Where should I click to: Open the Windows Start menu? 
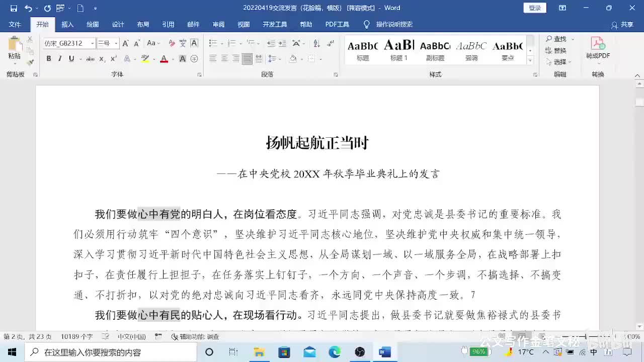(12, 352)
